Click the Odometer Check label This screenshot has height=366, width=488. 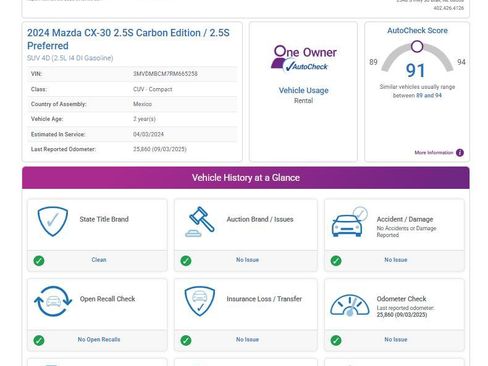(x=402, y=299)
